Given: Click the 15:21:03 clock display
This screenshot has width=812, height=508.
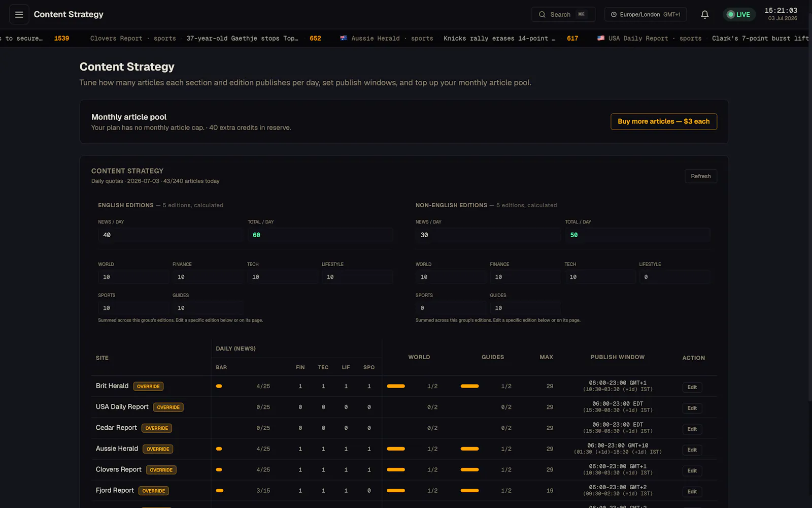Looking at the screenshot, I should pos(781,11).
